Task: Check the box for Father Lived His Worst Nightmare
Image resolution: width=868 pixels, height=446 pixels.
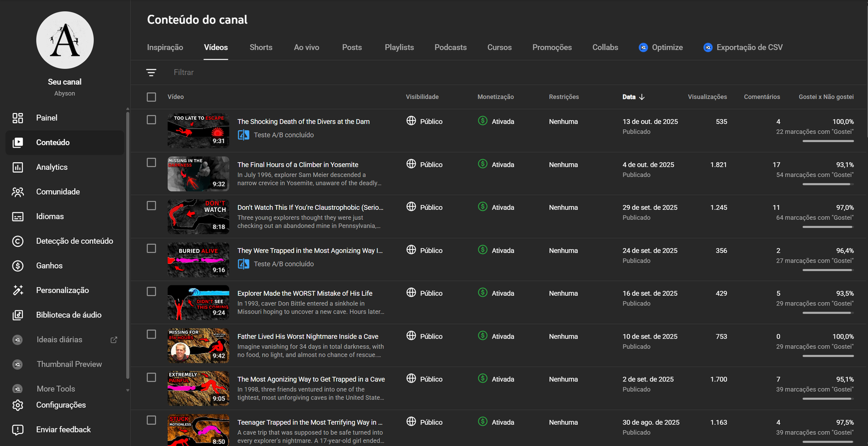Action: tap(151, 335)
